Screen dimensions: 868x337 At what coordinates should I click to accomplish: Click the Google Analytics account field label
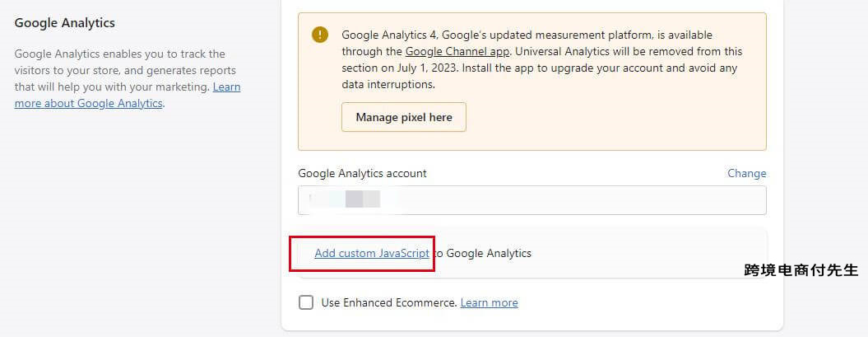point(362,173)
